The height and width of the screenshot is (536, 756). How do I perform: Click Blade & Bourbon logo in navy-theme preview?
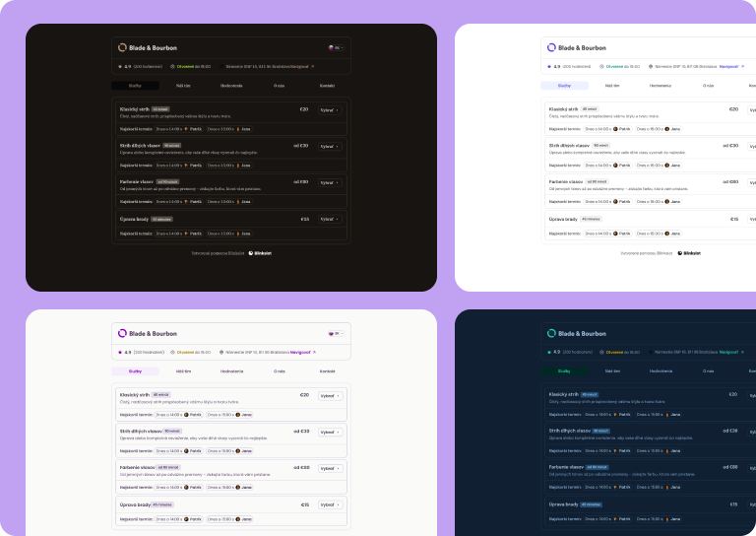549,334
